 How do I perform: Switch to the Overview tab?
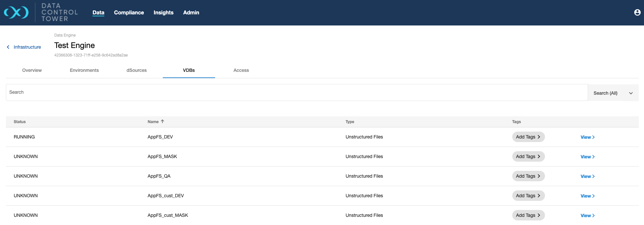tap(32, 70)
